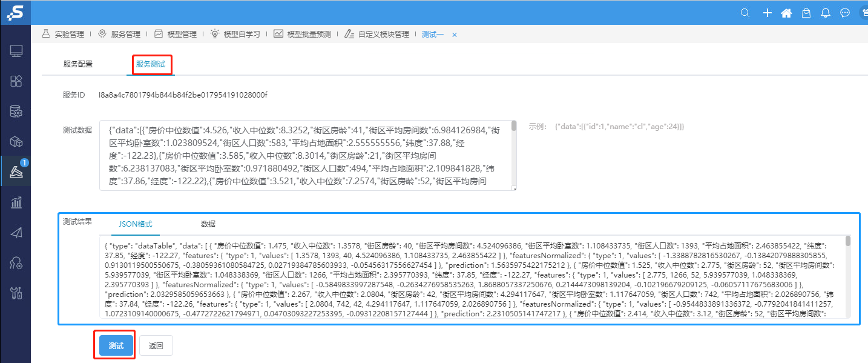The width and height of the screenshot is (868, 363).
Task: Open the cube icon in left sidebar
Action: click(x=16, y=142)
